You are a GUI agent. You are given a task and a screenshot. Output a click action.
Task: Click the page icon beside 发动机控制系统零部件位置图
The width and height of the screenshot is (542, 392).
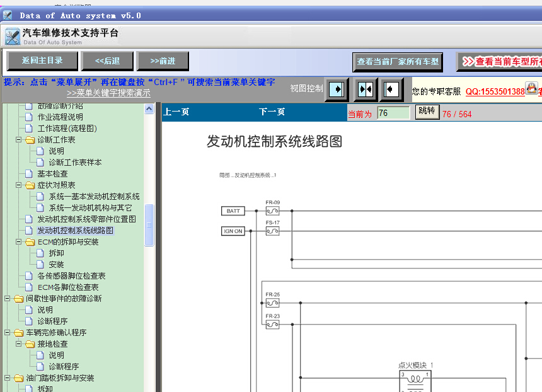[x=29, y=219]
